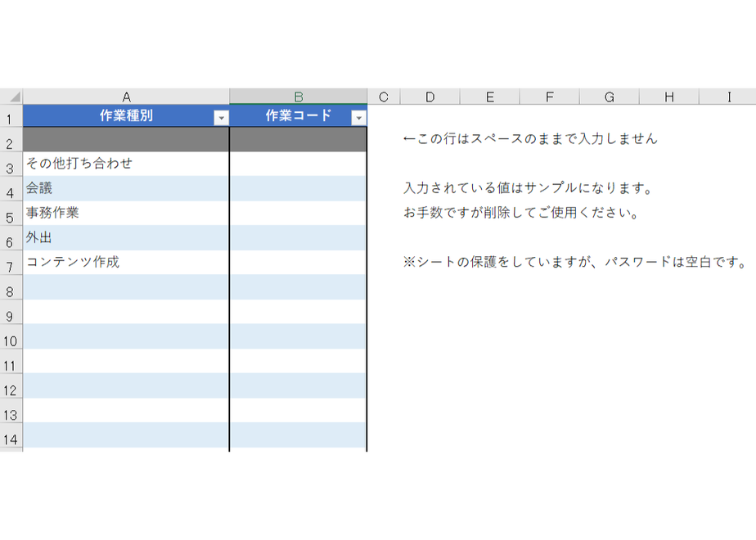Click empty cell A10 in 作業種別 column
Image resolution: width=756 pixels, height=540 pixels.
coord(126,336)
